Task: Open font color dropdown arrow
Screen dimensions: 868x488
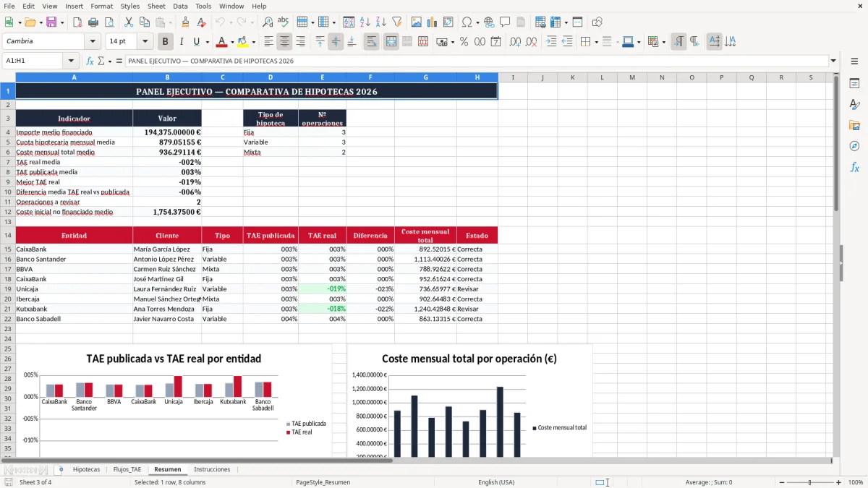Action: [232, 42]
